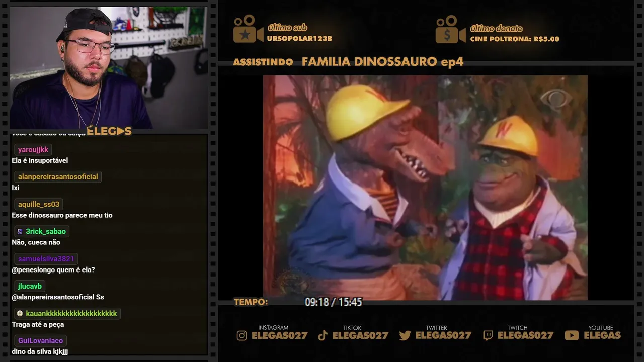Click the TikTok logo icon
Image resolution: width=644 pixels, height=362 pixels.
click(323, 336)
